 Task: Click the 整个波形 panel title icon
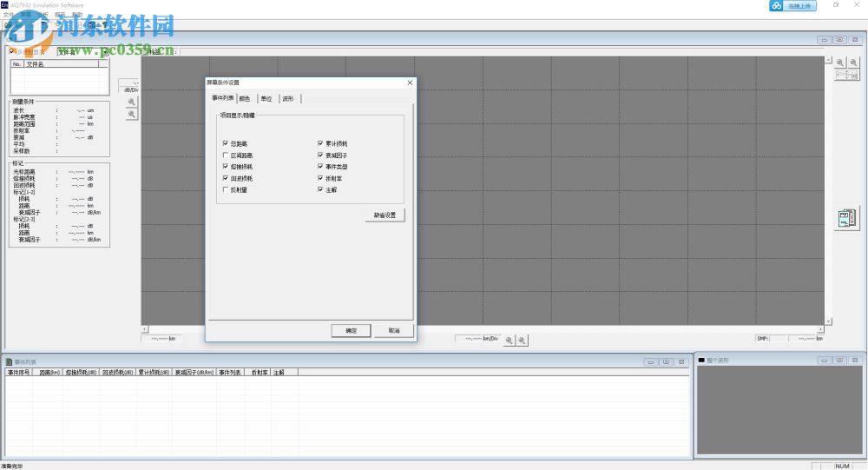pyautogui.click(x=701, y=361)
